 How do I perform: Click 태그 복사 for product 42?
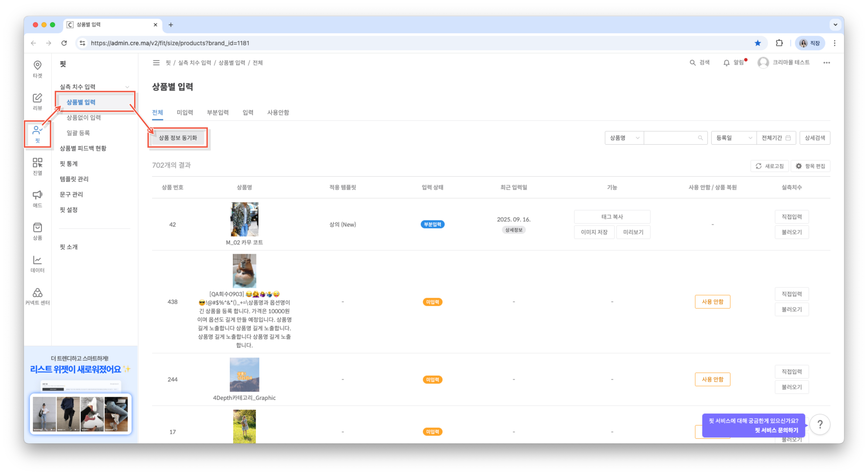(x=612, y=217)
